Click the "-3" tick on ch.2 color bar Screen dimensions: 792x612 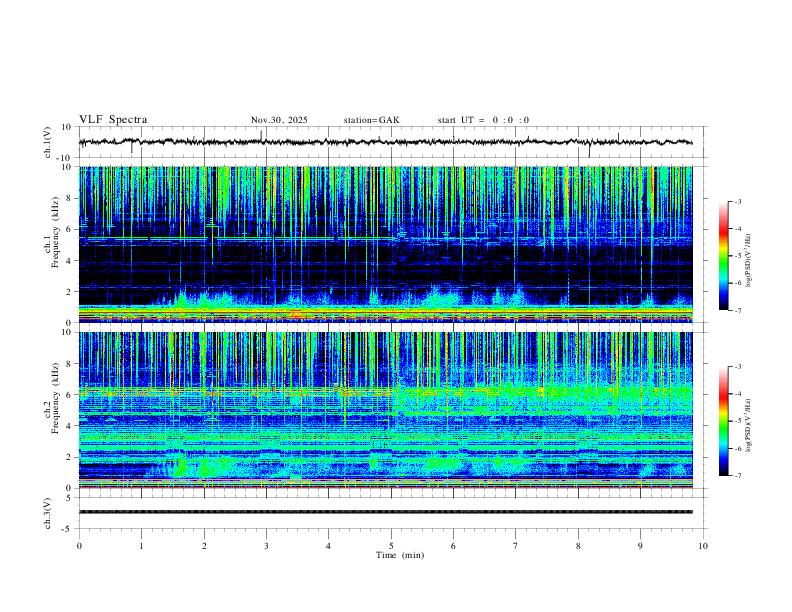738,367
